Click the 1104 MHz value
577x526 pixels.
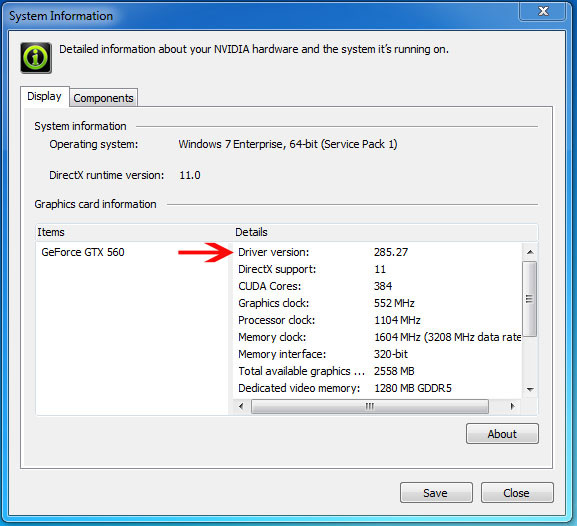pyautogui.click(x=397, y=320)
